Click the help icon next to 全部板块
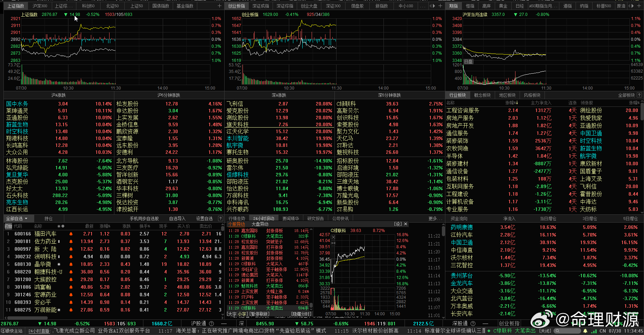Viewport: 644px width, 335px height. [x=639, y=95]
